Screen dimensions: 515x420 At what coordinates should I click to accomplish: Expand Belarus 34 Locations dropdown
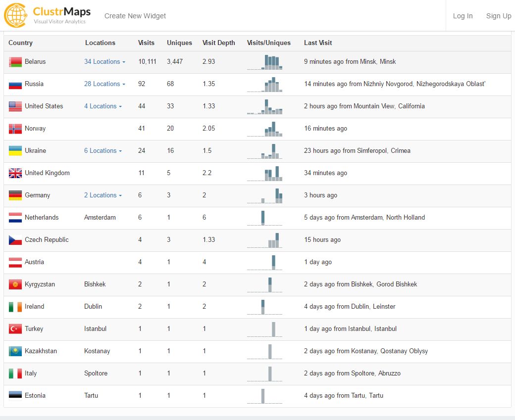104,62
